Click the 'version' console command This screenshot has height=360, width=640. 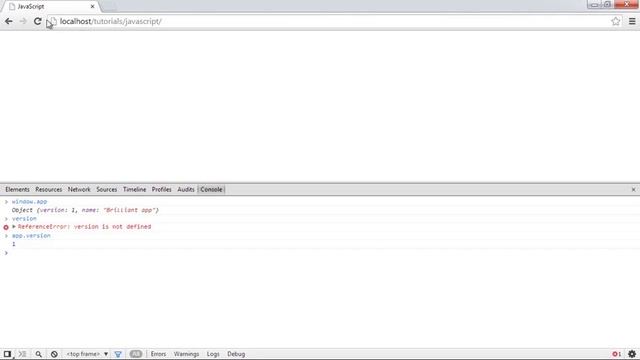point(24,219)
